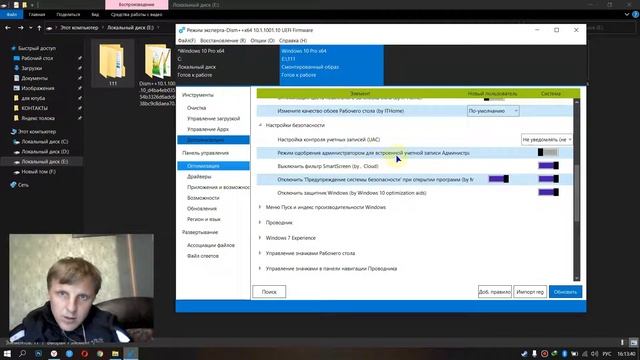Open Загрузки in Explorer sidebar
The height and width of the screenshot is (360, 640).
31,68
